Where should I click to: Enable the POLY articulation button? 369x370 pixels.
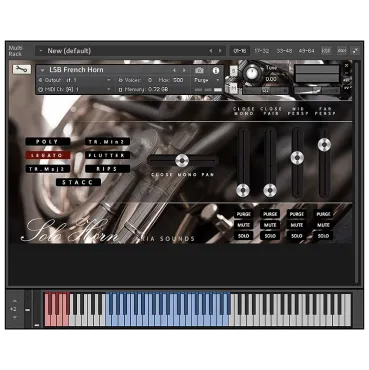pyautogui.click(x=48, y=142)
